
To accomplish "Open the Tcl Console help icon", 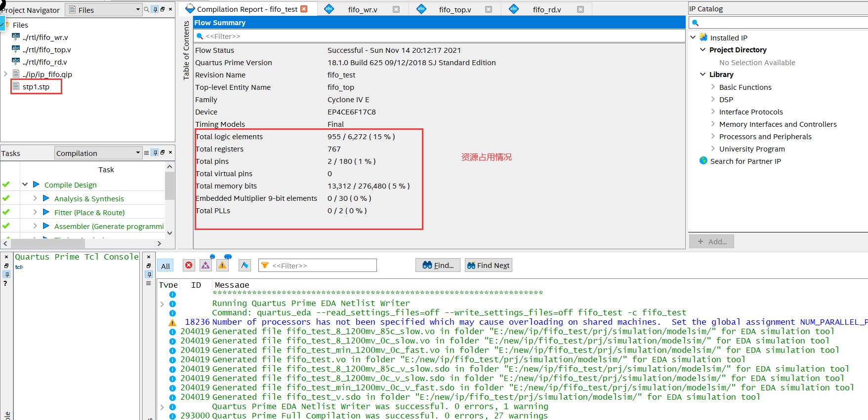I will click(x=5, y=283).
